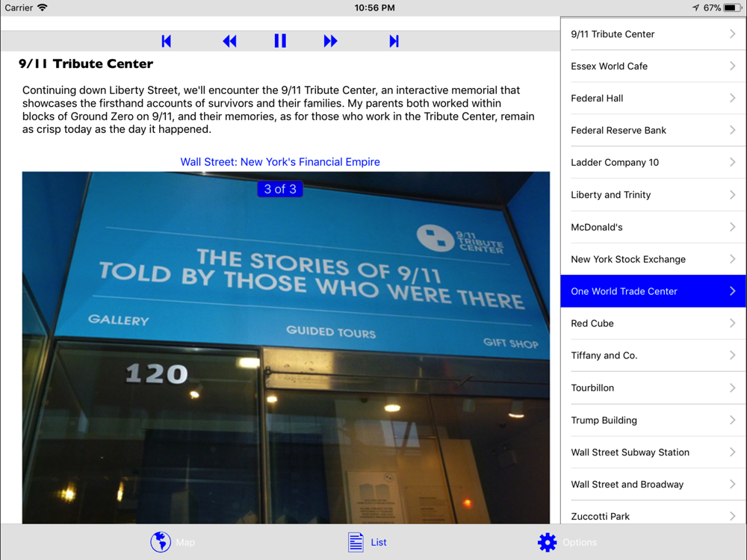
Task: Tap the 10:56 PM clock
Action: click(374, 7)
